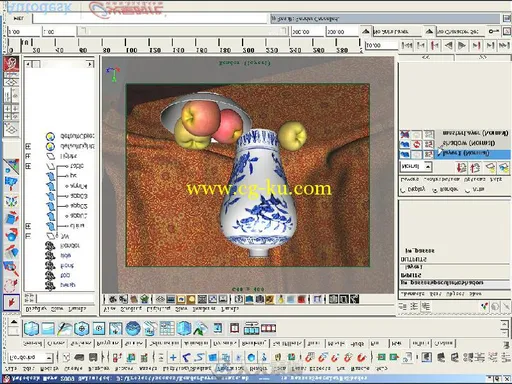512x384 pixels.
Task: Open viewport Shading panel menu
Action: click(131, 309)
